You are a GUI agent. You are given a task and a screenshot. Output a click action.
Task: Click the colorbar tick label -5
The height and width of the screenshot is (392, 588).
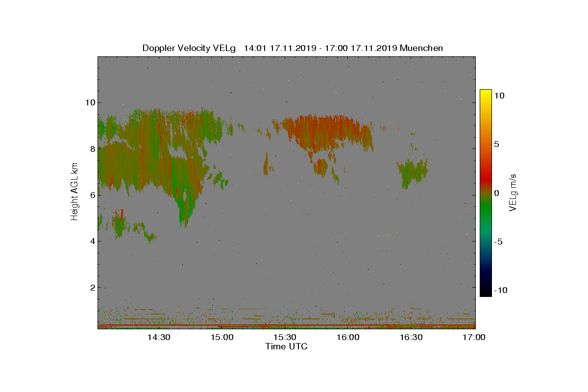pyautogui.click(x=498, y=242)
